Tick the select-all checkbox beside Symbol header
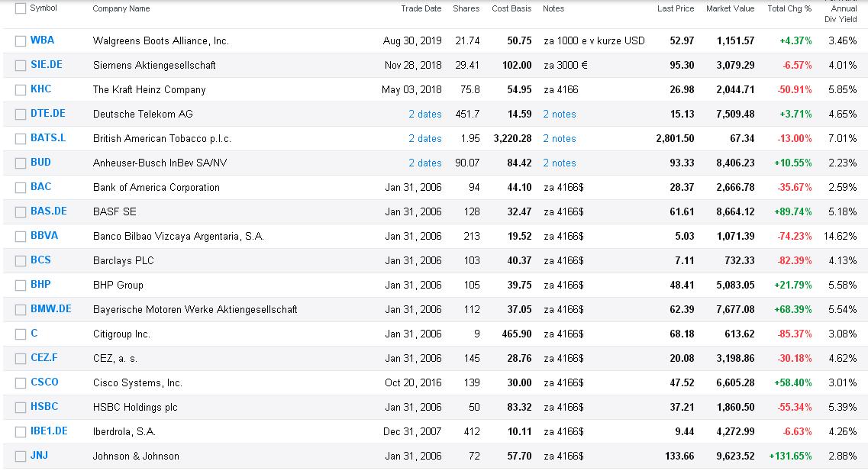Viewport: 868px width, 471px height. click(21, 8)
